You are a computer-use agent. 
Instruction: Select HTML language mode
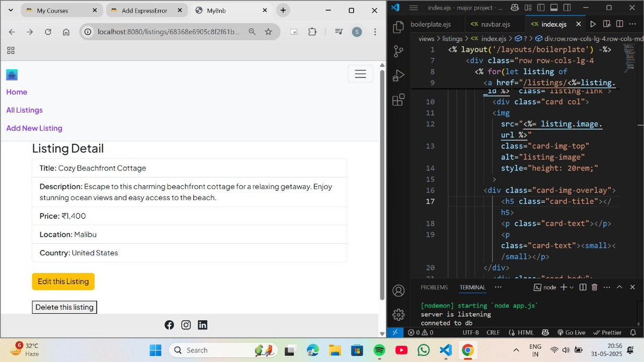[521, 333]
